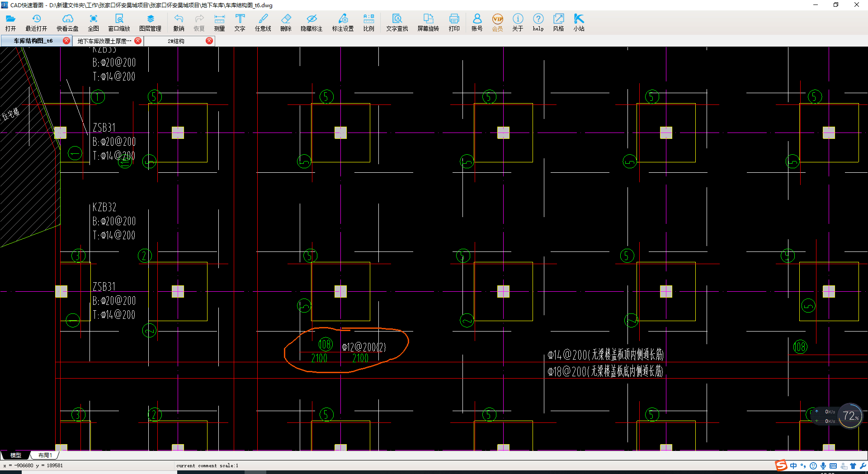Open the 快看云盘 cloud drive
This screenshot has height=474, width=868.
tap(67, 23)
